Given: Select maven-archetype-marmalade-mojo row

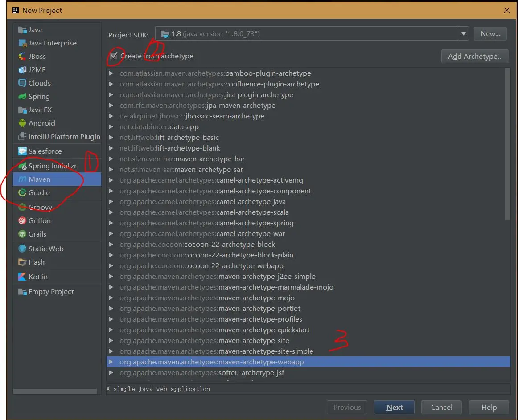Looking at the screenshot, I should click(x=308, y=287).
